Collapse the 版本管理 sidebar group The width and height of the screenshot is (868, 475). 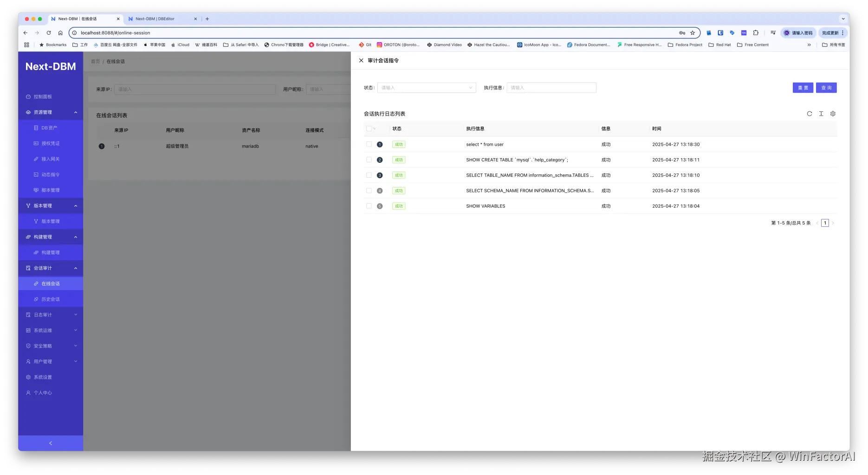tap(51, 205)
